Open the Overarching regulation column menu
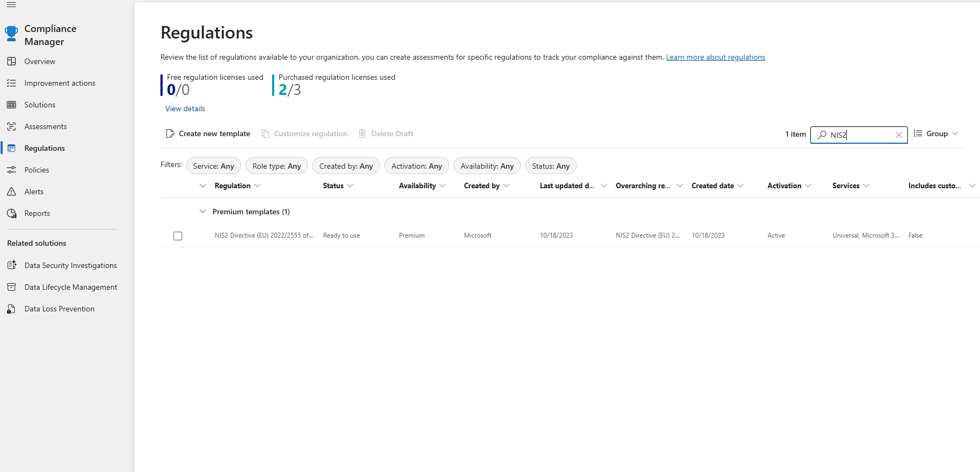 coord(680,186)
